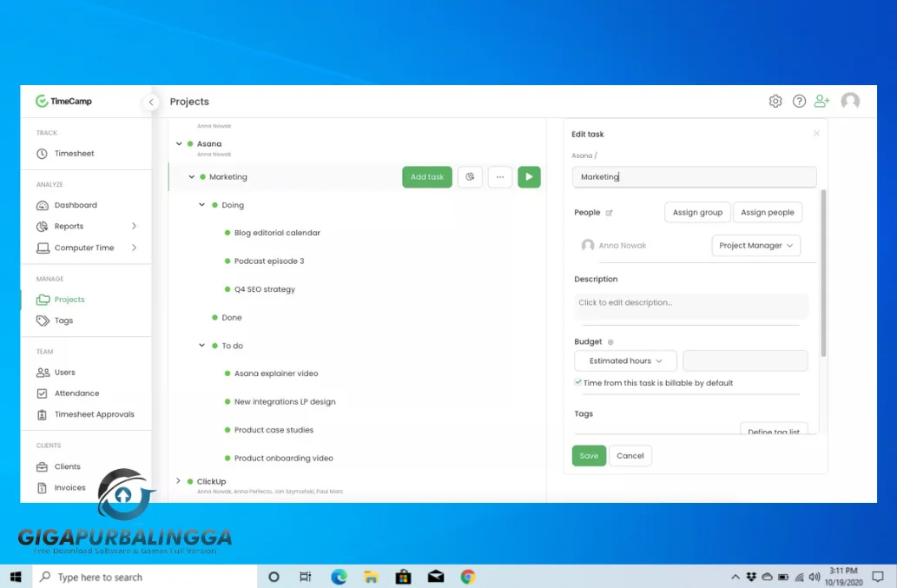
Task: Open the Estimated hours dropdown
Action: pos(625,360)
